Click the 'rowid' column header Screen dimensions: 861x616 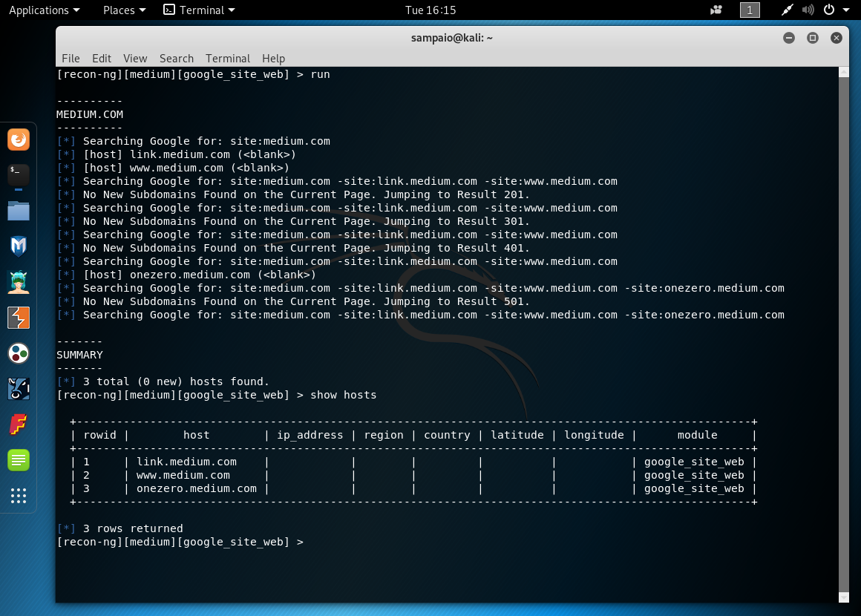pyautogui.click(x=100, y=435)
